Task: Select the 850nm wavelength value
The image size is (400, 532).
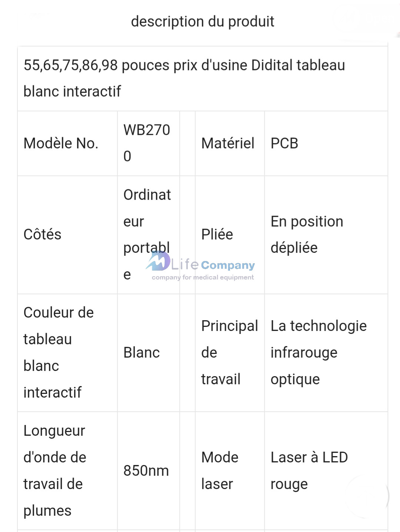Action: tap(146, 471)
